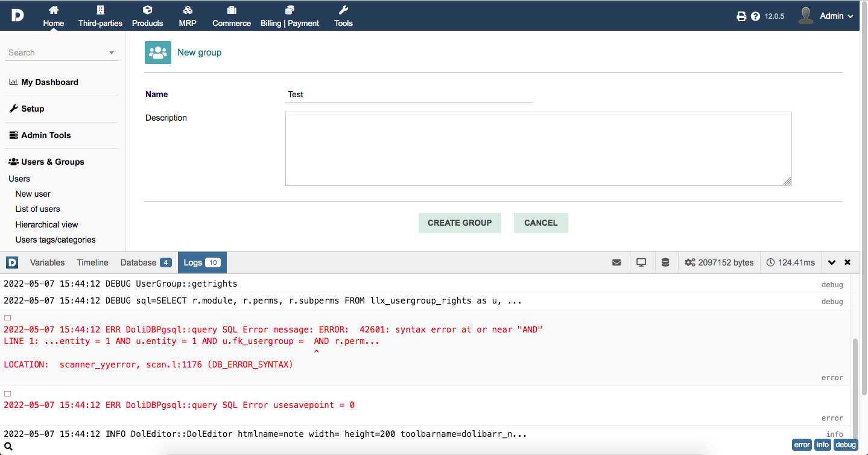Expand the usesavepoint error log checkbox
Viewport: 868px width, 455px height.
click(x=7, y=393)
